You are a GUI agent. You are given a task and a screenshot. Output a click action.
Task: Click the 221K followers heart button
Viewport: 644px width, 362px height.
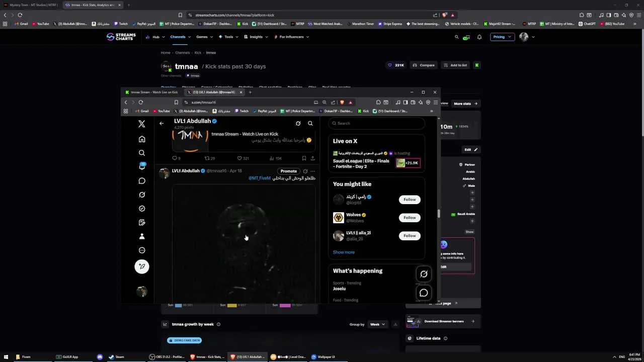click(x=396, y=65)
